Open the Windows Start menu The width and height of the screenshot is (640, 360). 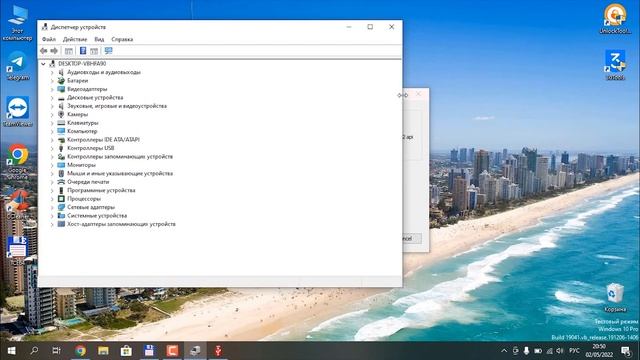click(x=11, y=351)
